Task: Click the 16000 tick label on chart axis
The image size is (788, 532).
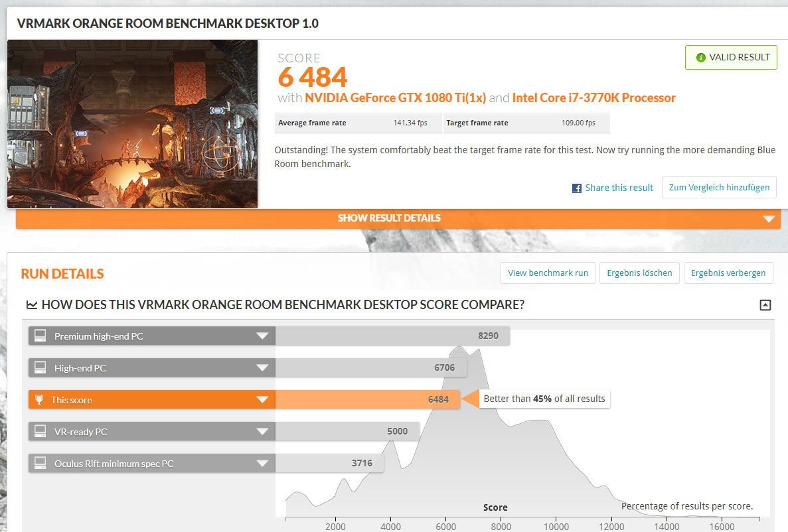Action: tap(722, 527)
